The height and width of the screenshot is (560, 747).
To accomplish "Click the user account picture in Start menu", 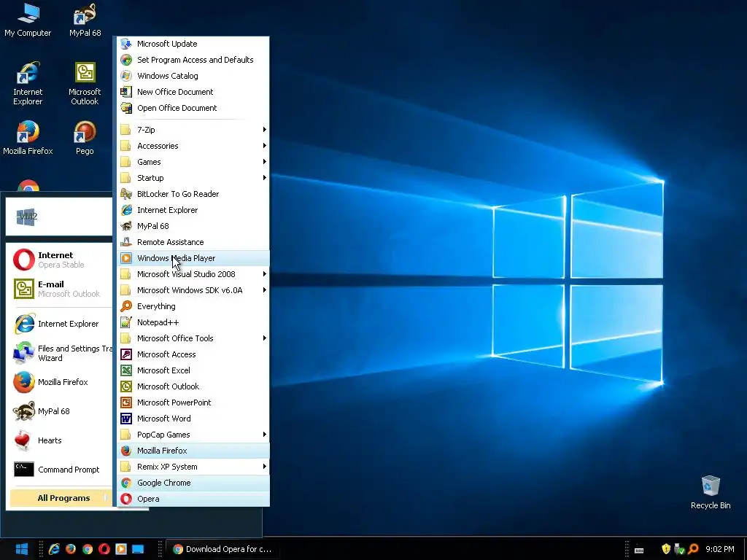I will [x=27, y=217].
